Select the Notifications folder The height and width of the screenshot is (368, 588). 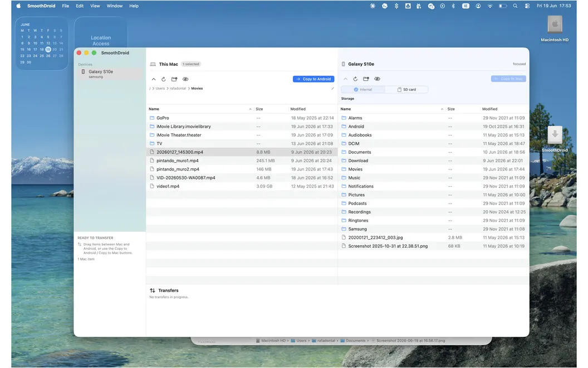pos(434,186)
